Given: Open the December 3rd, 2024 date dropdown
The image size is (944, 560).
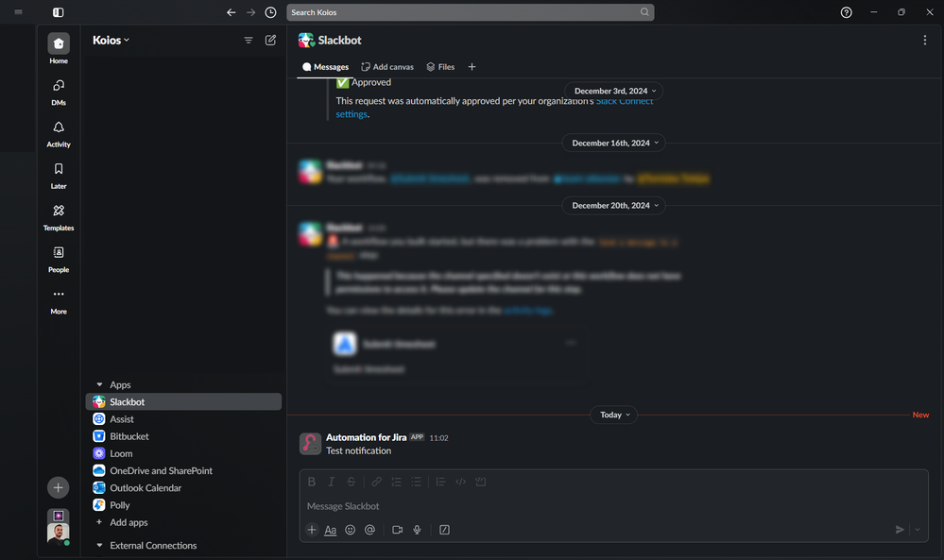Looking at the screenshot, I should 614,91.
